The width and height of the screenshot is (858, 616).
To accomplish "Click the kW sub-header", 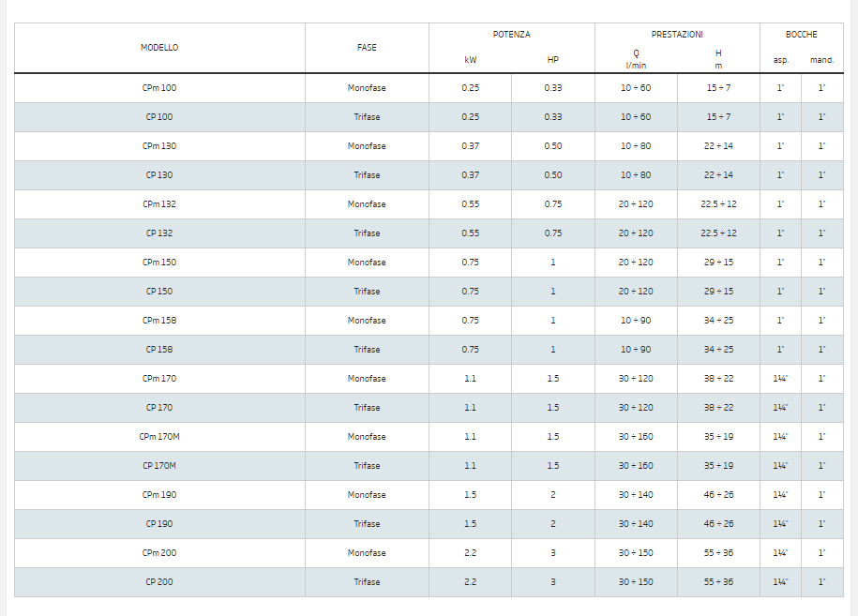I will (471, 60).
